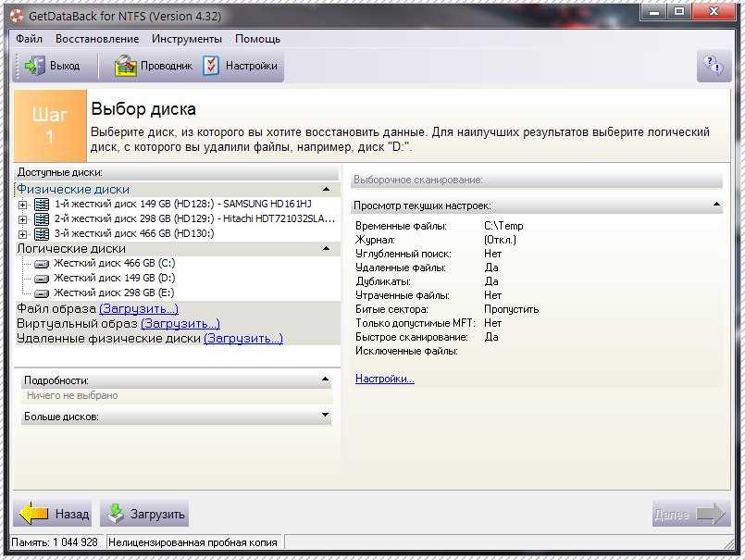Click the Выход toolbar button label
Viewport: 745px width, 560px height.
pos(65,66)
